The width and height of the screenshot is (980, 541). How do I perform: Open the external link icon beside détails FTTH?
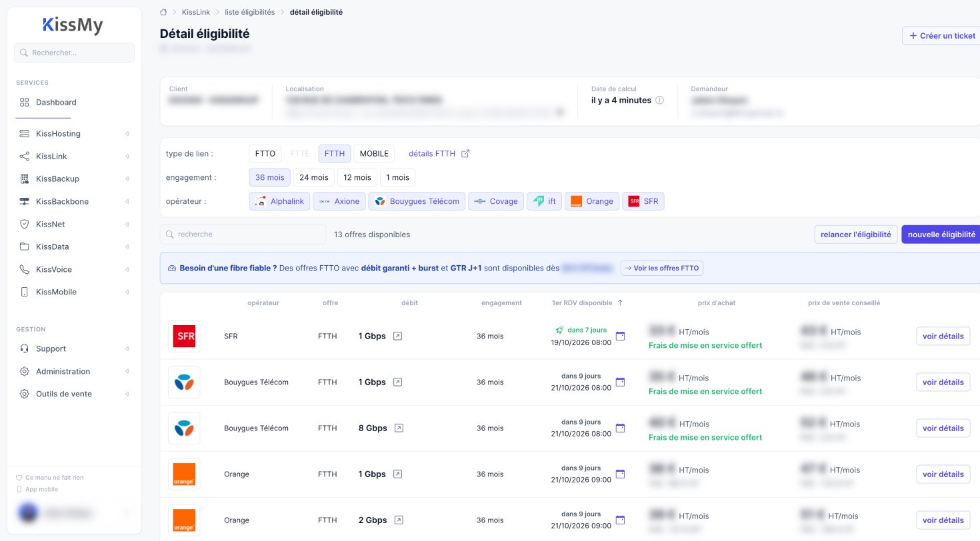click(465, 154)
